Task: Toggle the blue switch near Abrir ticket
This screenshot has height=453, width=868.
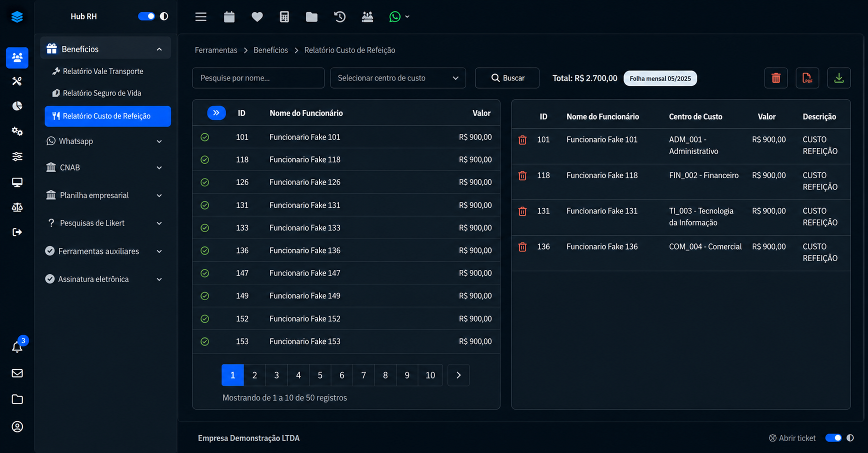Action: point(833,438)
